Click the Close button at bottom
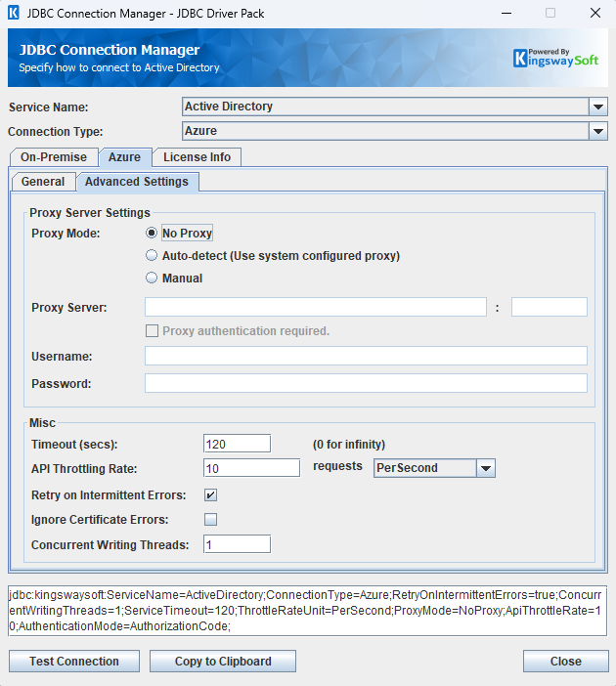 565,662
